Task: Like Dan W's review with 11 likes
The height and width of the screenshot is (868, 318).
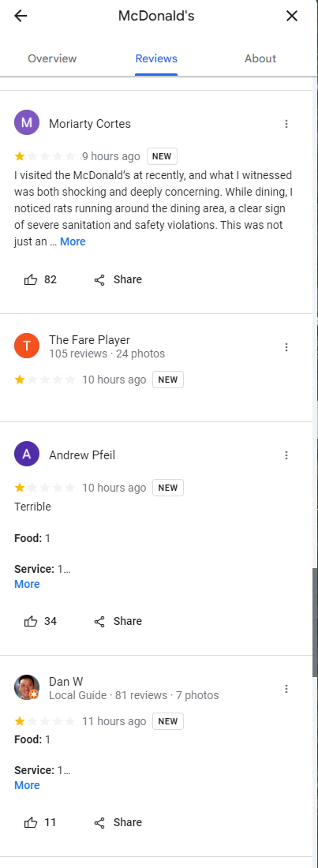Action: click(40, 822)
